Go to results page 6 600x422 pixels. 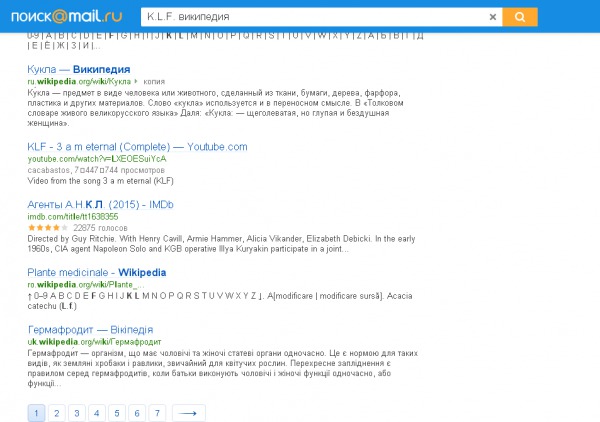(137, 413)
